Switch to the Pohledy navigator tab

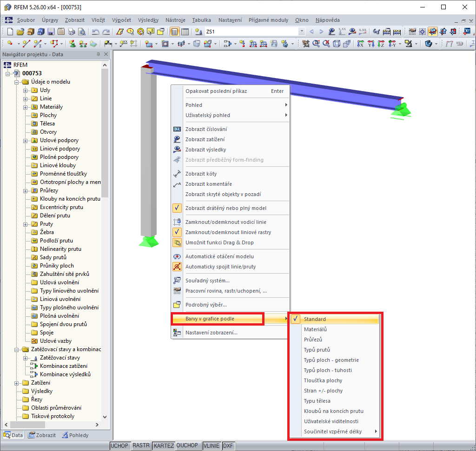click(x=75, y=435)
